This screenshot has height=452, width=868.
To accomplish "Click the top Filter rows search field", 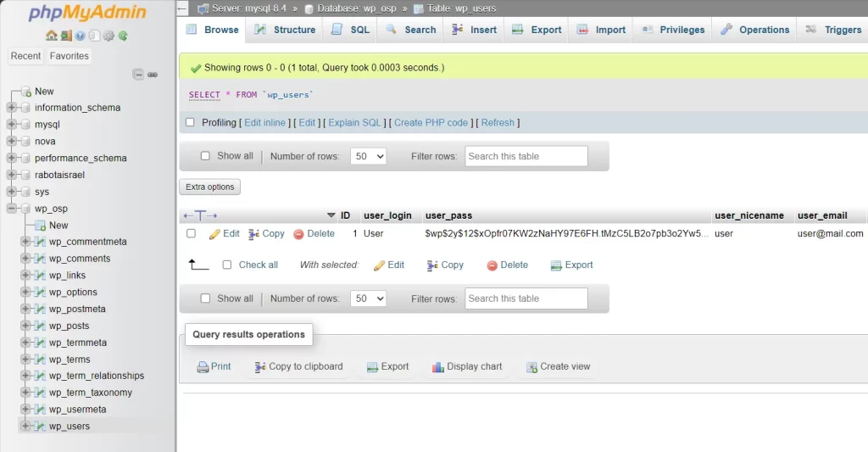I will point(526,156).
